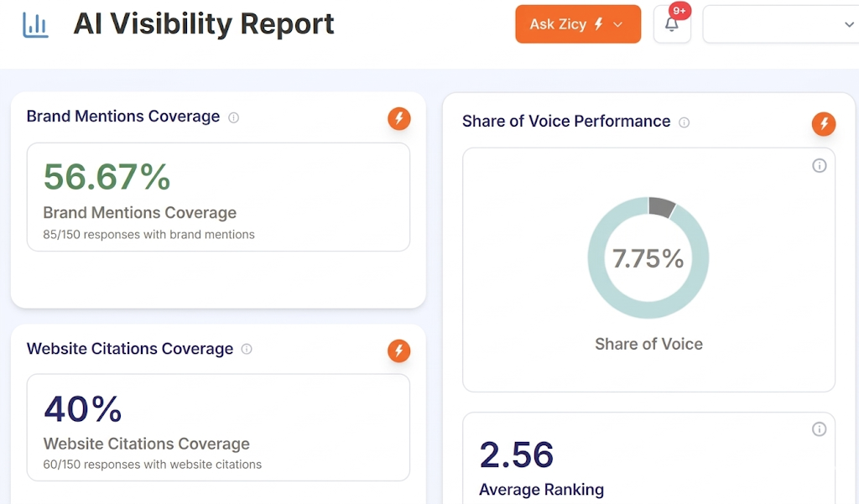This screenshot has height=504, width=859.
Task: Click the lightning icon on Share of Voice Performance
Action: 824,123
